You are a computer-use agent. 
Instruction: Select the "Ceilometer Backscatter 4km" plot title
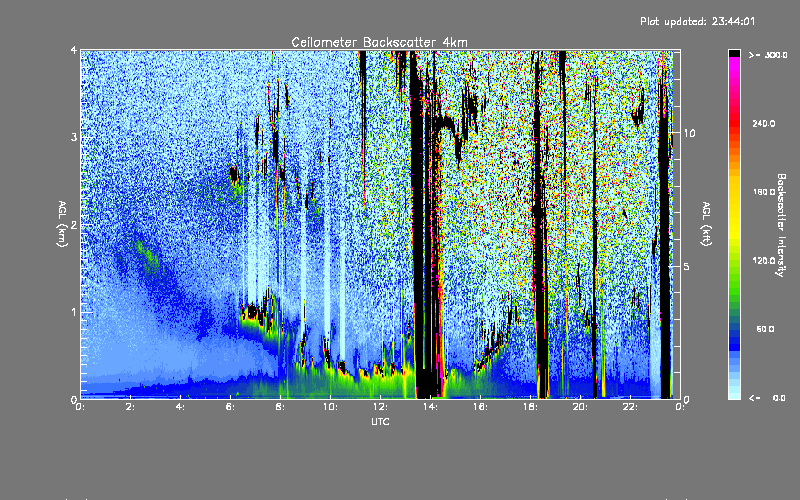click(379, 42)
